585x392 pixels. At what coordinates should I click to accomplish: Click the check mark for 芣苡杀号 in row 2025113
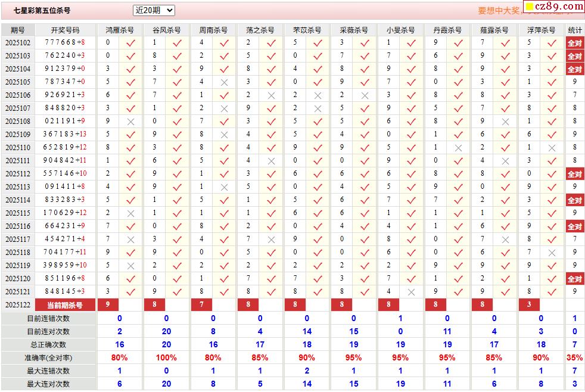coord(318,187)
